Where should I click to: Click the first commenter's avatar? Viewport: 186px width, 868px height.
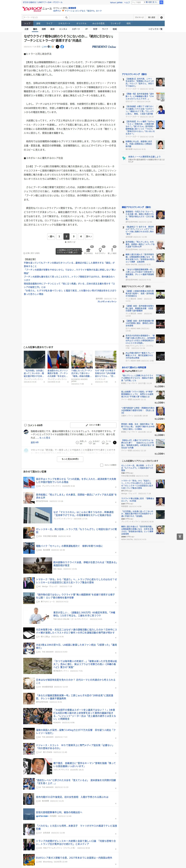click(26, 432)
